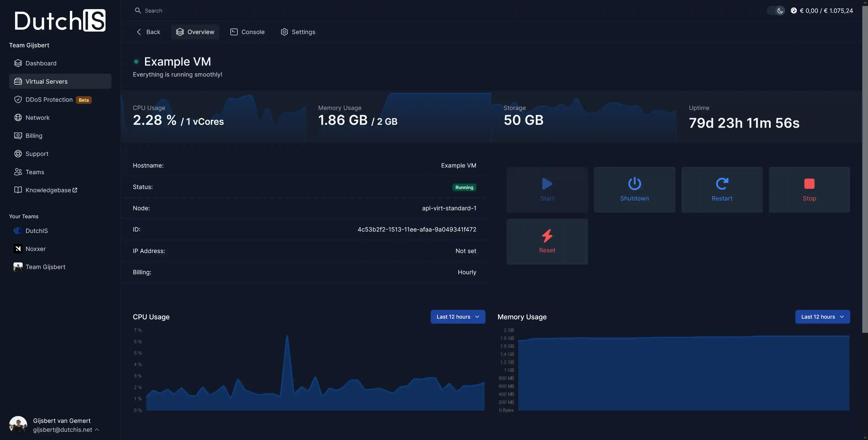Click the page vertical scrollbar

(865, 169)
